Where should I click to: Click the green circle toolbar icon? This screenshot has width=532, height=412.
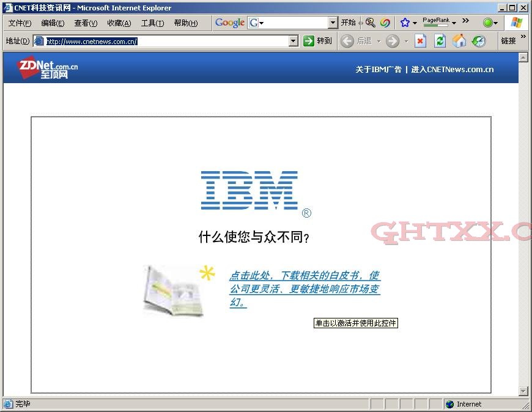coord(487,23)
